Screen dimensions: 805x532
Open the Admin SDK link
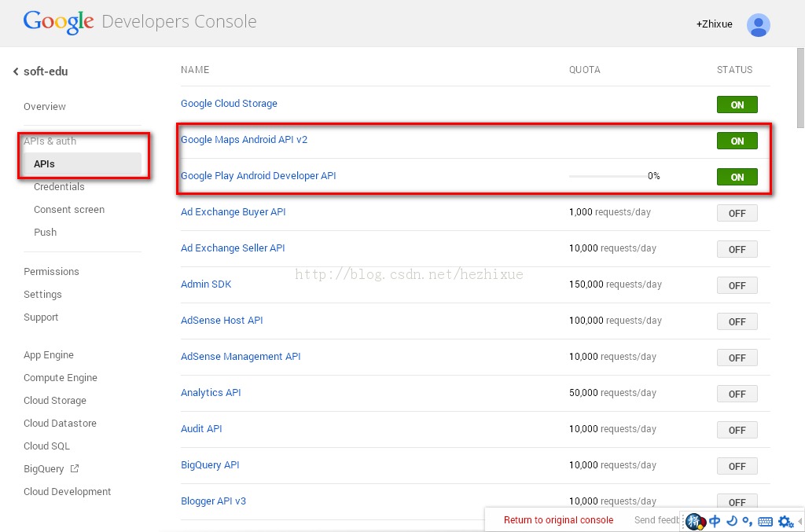point(206,284)
